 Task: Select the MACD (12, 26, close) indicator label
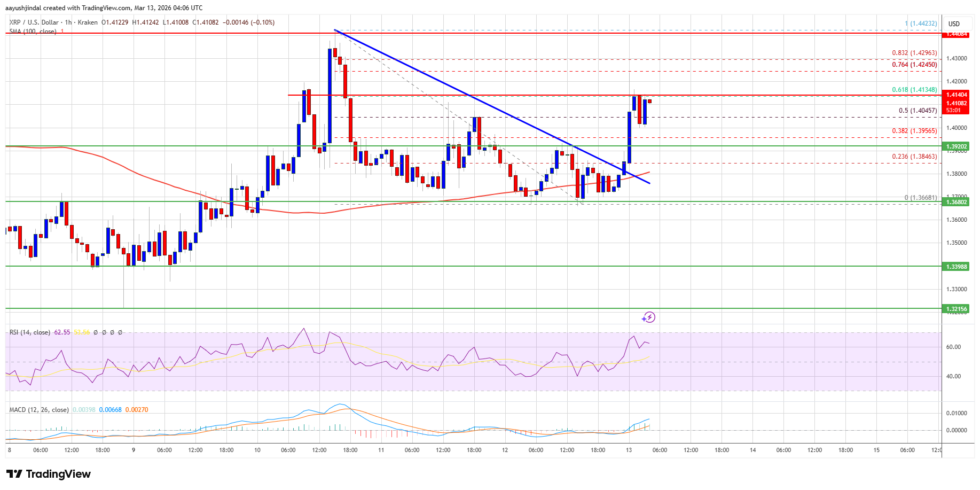[38, 409]
